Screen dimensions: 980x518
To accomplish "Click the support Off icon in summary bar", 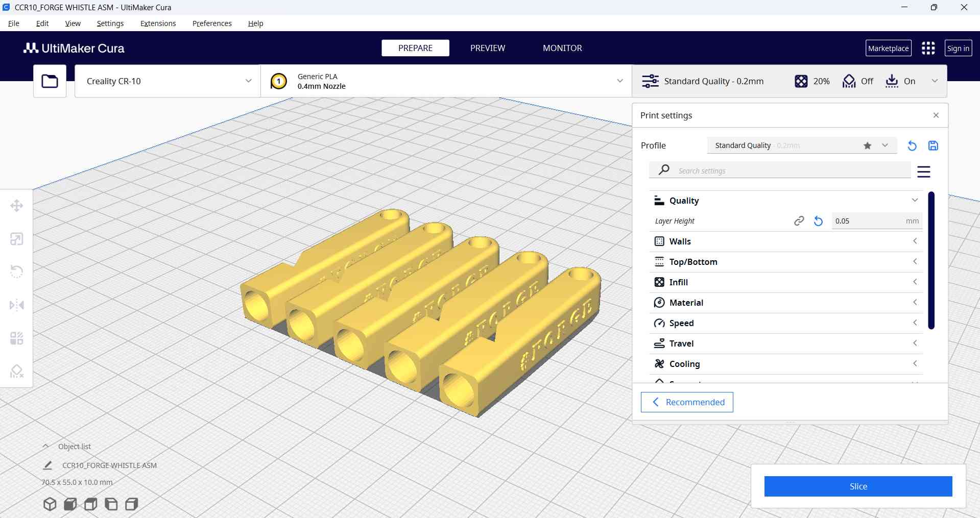I will point(849,81).
